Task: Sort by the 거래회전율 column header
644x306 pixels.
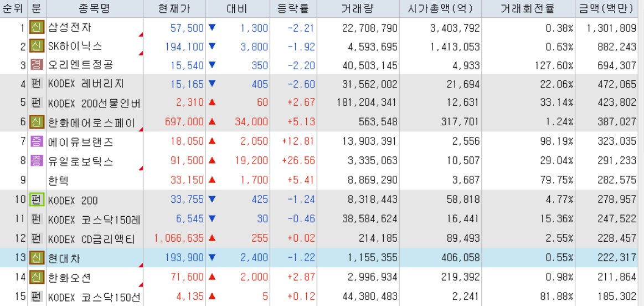Action: [x=528, y=9]
